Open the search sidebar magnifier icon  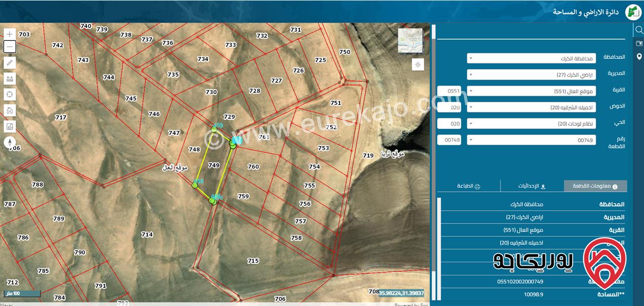pos(638,30)
